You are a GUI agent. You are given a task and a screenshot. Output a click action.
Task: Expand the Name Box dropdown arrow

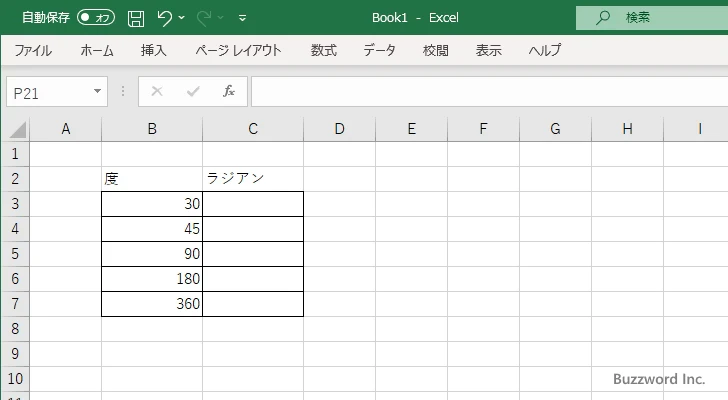98,91
